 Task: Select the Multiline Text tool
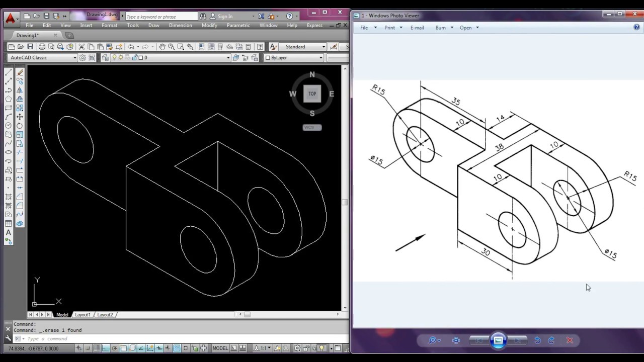point(9,232)
